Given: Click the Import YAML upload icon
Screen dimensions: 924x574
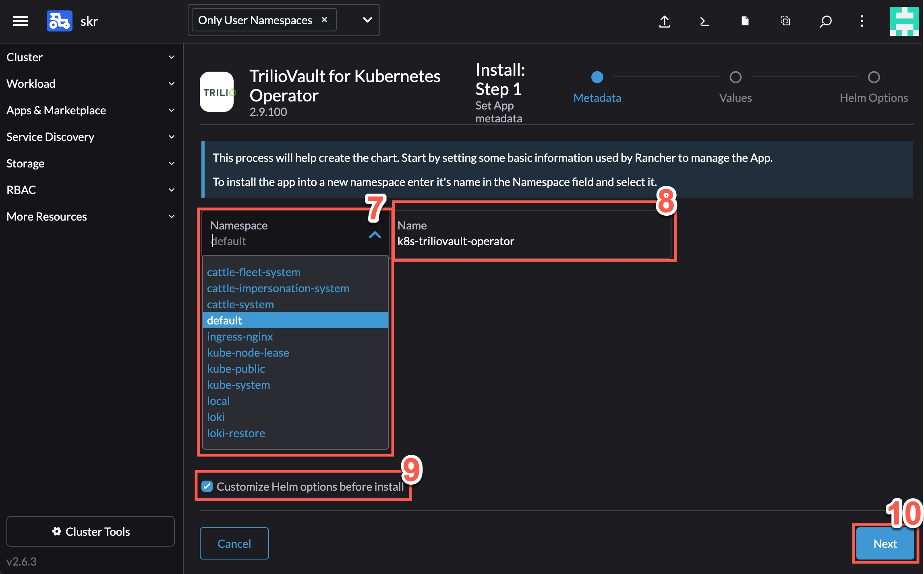Looking at the screenshot, I should point(664,21).
